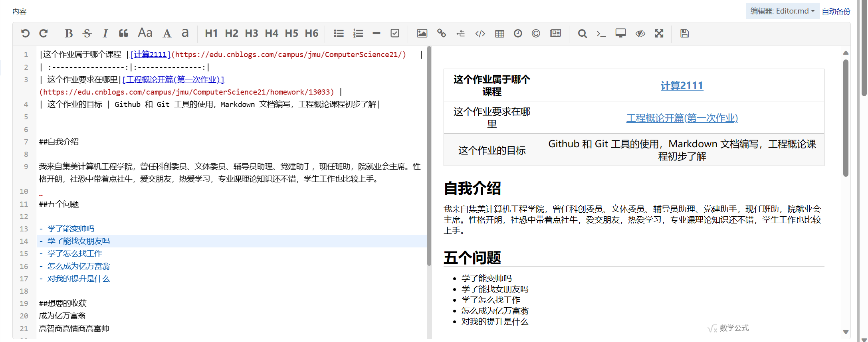
Task: Click the 五个问题 heading in preview
Action: (472, 258)
